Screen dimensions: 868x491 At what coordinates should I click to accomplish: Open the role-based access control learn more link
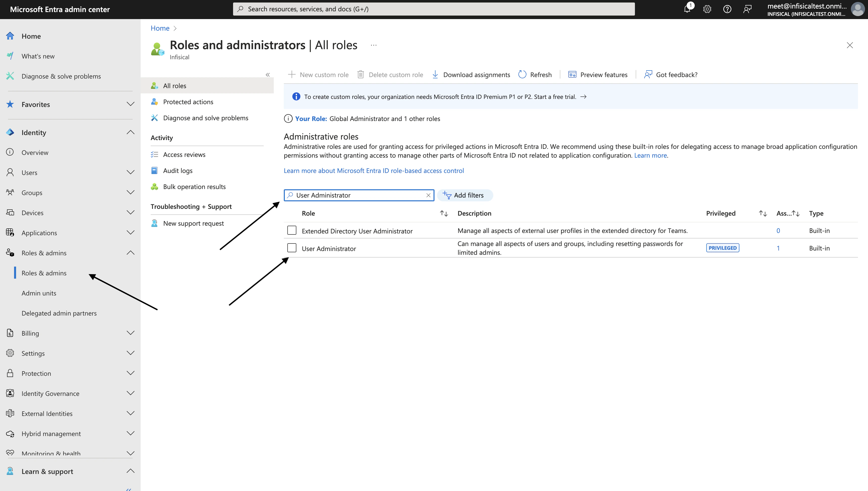pyautogui.click(x=373, y=171)
